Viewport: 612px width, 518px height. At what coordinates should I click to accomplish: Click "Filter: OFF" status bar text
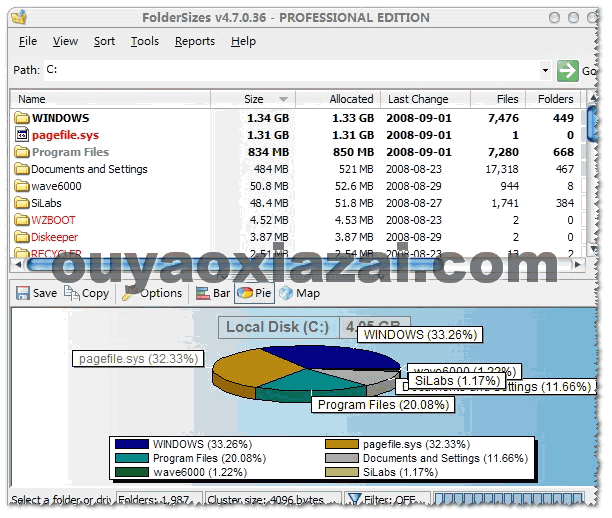(390, 500)
